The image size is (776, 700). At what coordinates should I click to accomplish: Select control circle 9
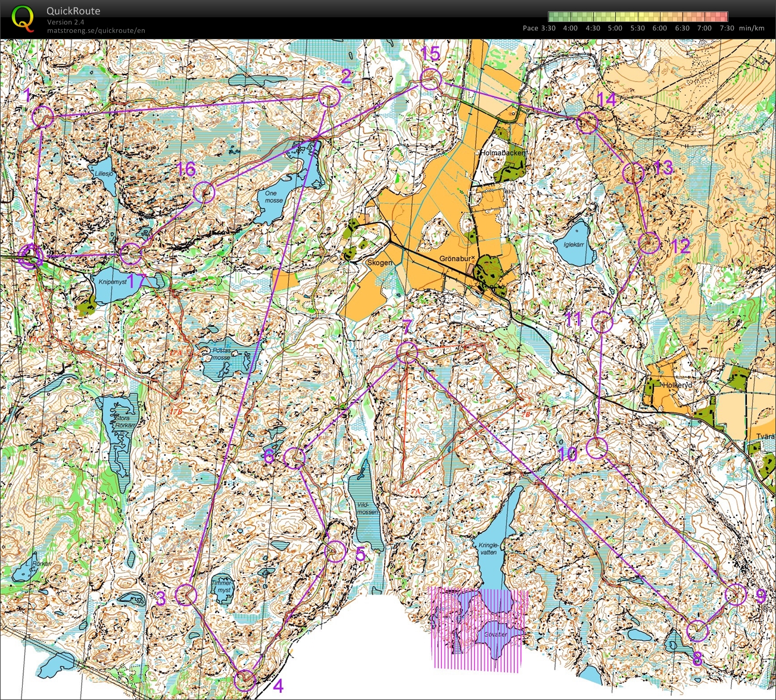pos(736,595)
